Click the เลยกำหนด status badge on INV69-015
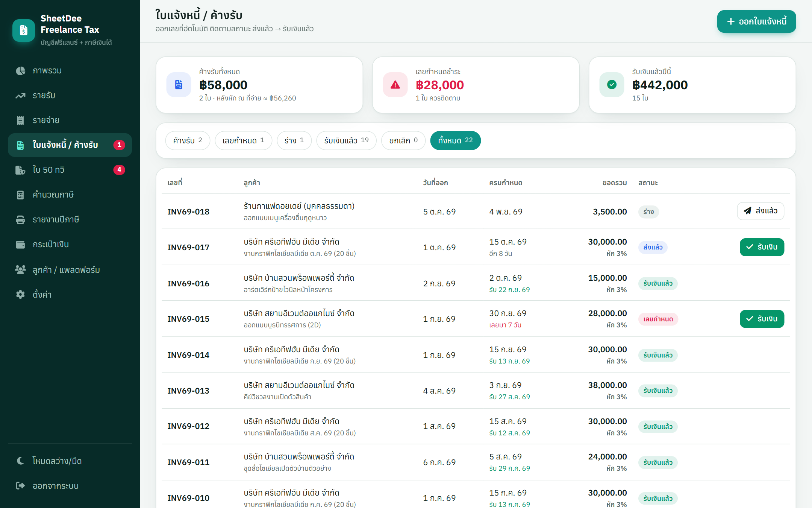 point(658,319)
